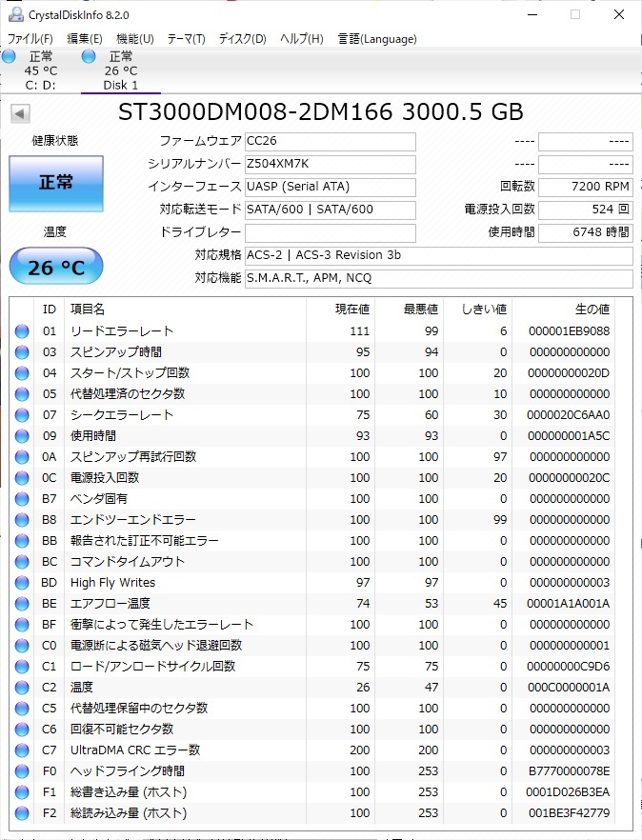
Task: Click status orb for 報告された訂正不可能エラー row
Action: pos(22,541)
